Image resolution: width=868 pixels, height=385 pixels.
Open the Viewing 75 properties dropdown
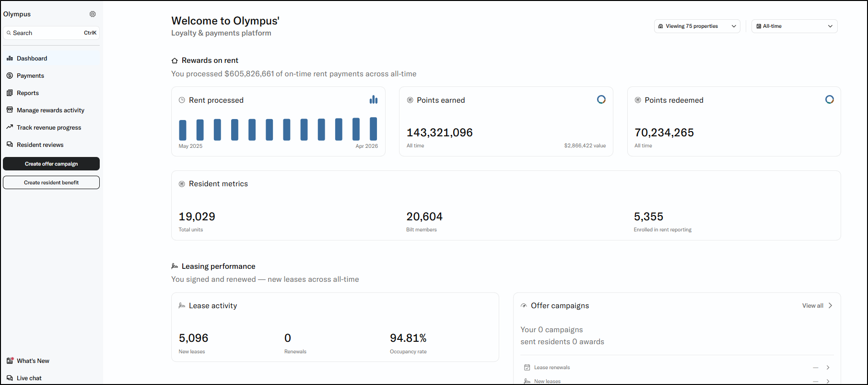click(697, 26)
